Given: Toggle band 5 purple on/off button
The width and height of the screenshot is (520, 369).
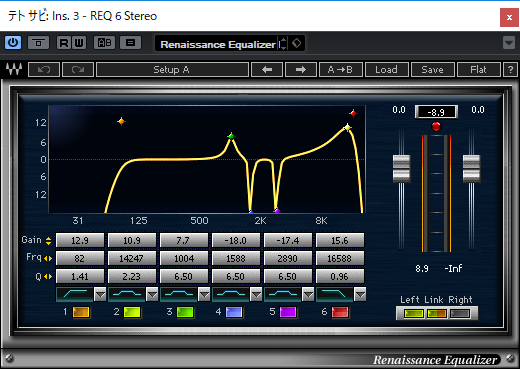Looking at the screenshot, I should [x=288, y=312].
